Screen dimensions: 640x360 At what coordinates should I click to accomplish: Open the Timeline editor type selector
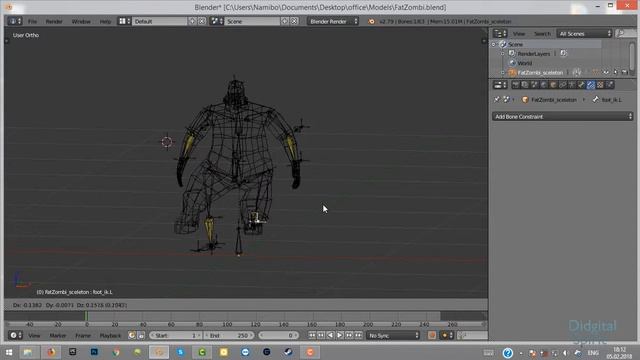15,336
